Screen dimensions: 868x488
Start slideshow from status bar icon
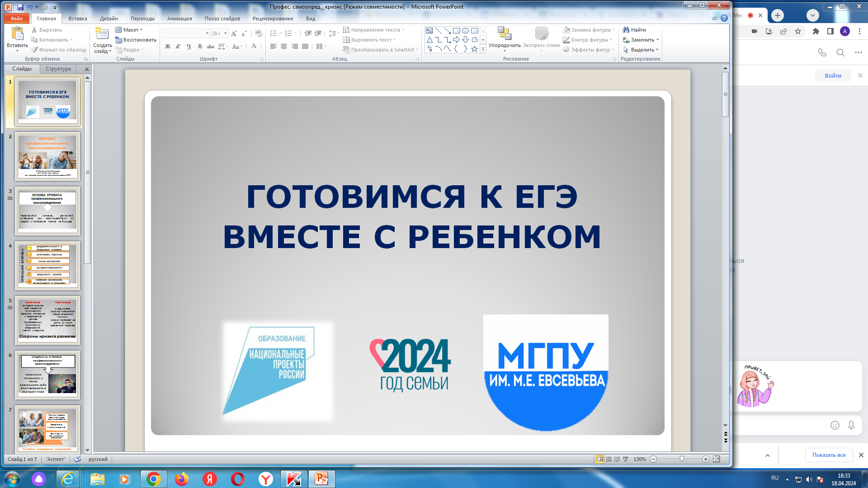coord(626,459)
